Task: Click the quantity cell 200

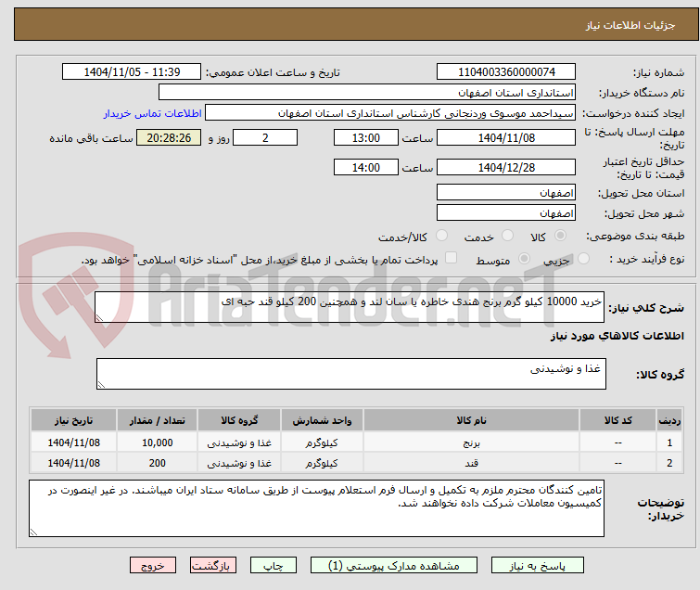Action: (157, 463)
